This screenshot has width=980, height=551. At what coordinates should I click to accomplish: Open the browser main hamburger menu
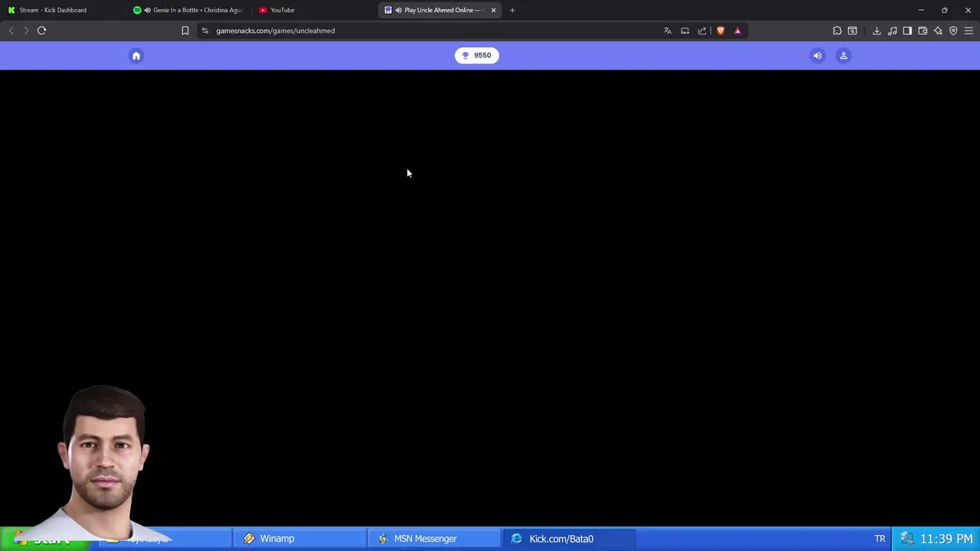tap(969, 31)
